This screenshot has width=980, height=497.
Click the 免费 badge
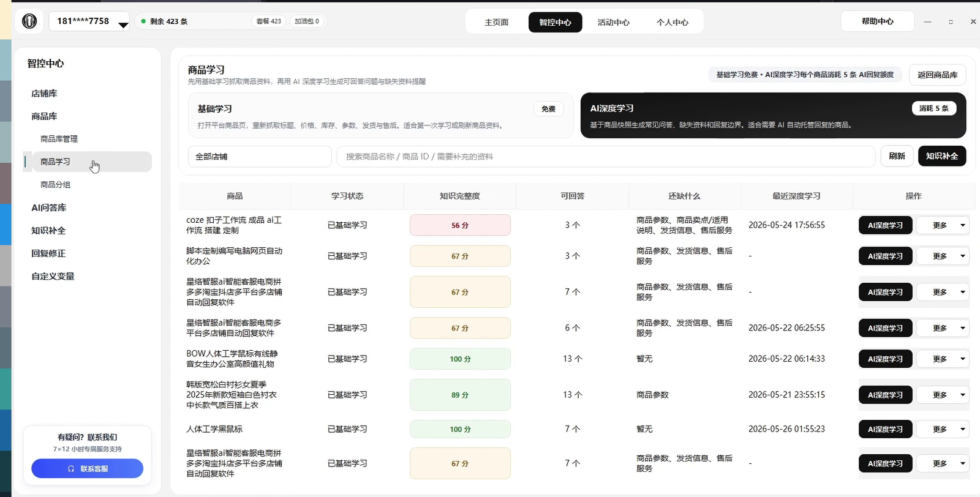point(548,109)
